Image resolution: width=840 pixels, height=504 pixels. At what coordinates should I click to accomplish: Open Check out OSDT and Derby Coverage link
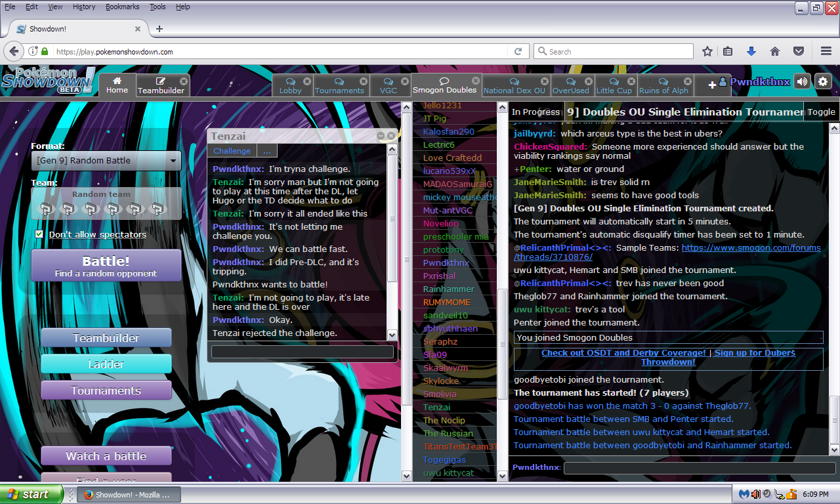[x=623, y=353]
